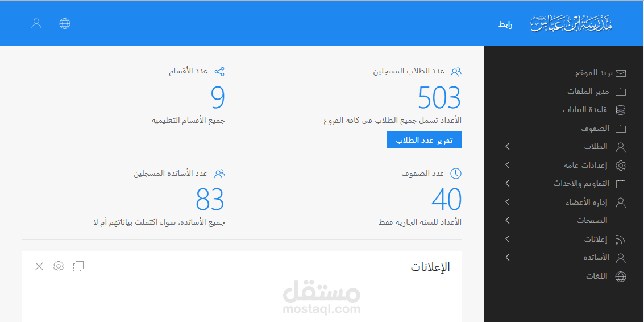This screenshot has width=644, height=322.
Task: Expand the الطلاب submenu chevron
Action: click(508, 146)
